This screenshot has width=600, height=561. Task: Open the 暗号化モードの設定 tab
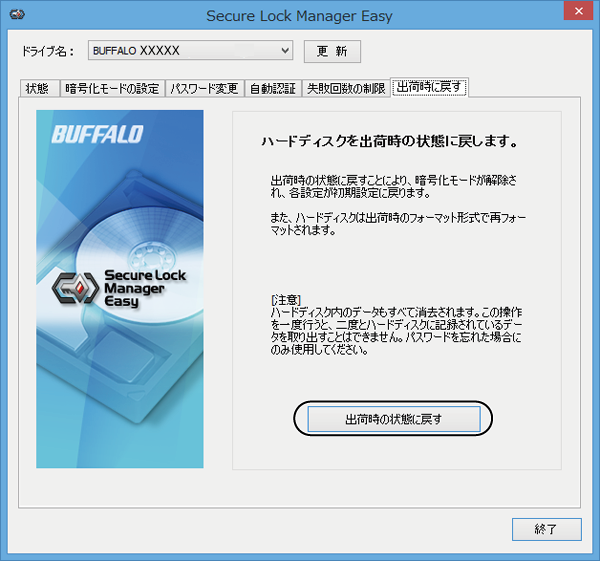[112, 88]
